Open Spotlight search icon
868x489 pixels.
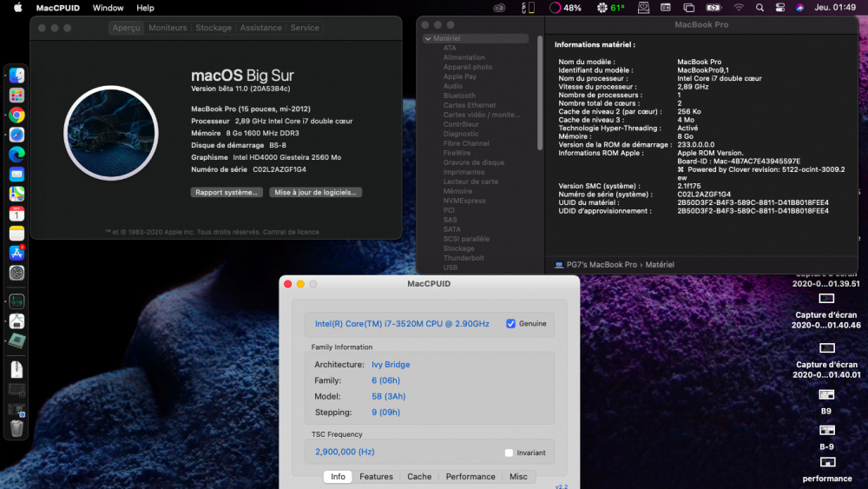[x=759, y=8]
